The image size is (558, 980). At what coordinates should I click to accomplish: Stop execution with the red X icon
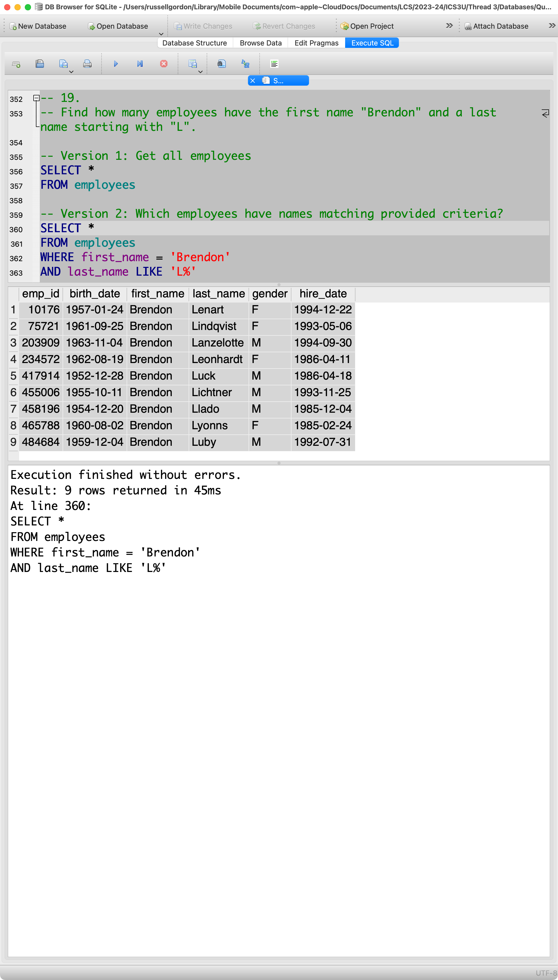point(164,64)
